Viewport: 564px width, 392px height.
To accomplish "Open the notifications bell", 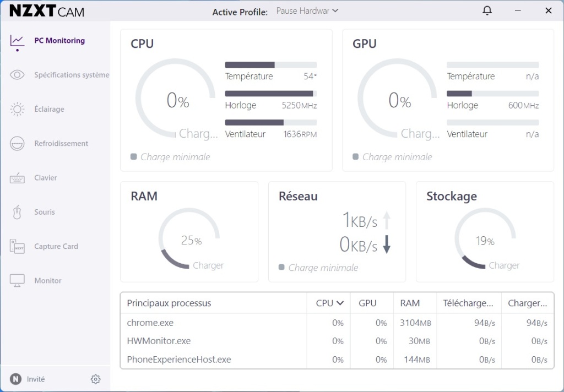I will (x=487, y=10).
